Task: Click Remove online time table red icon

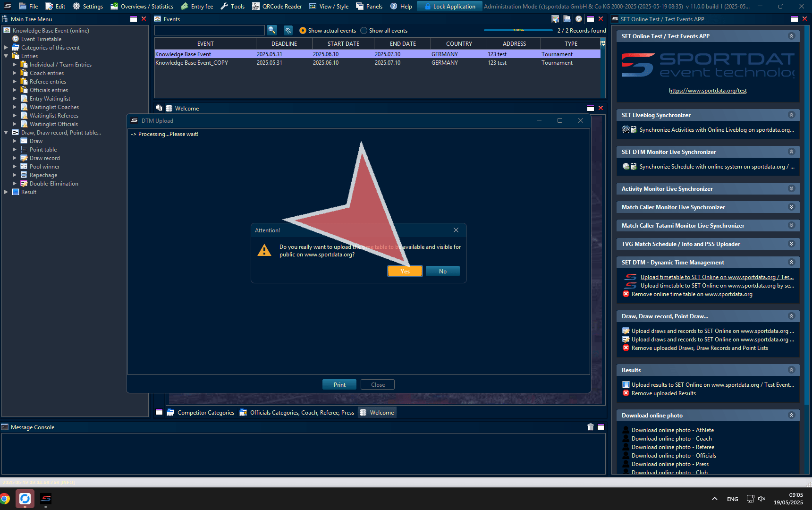Action: 626,294
